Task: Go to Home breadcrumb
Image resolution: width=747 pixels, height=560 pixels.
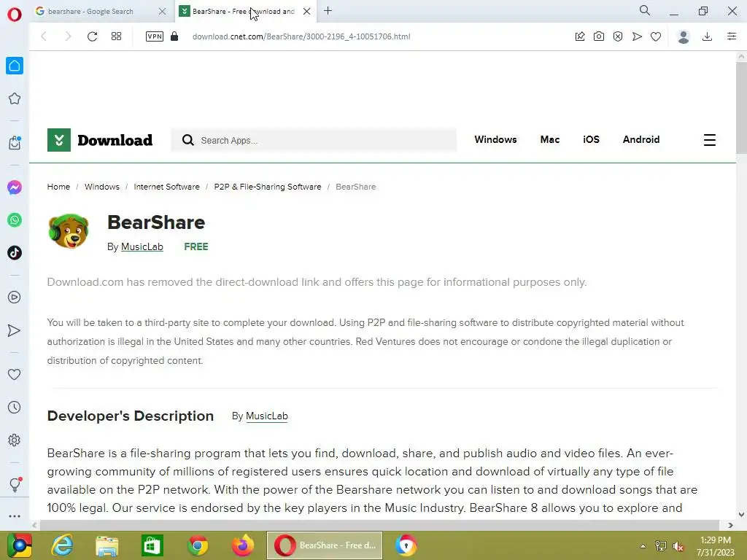Action: pyautogui.click(x=58, y=187)
